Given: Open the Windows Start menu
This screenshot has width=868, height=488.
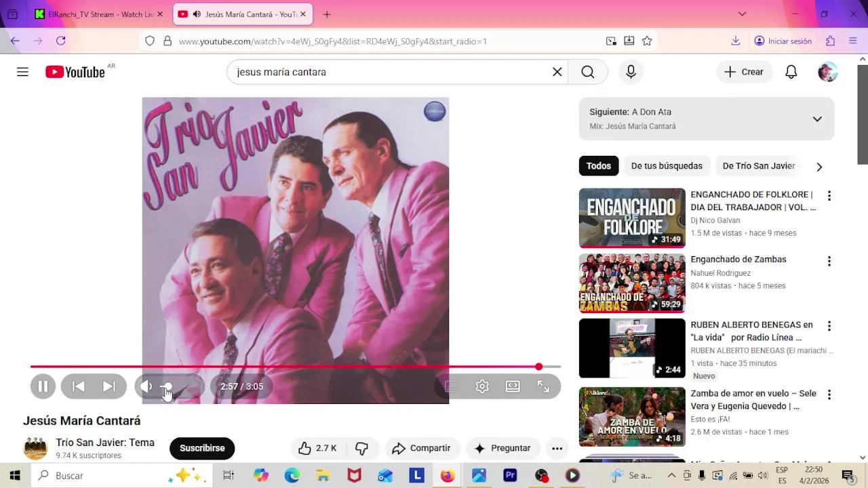Looking at the screenshot, I should coord(15,475).
